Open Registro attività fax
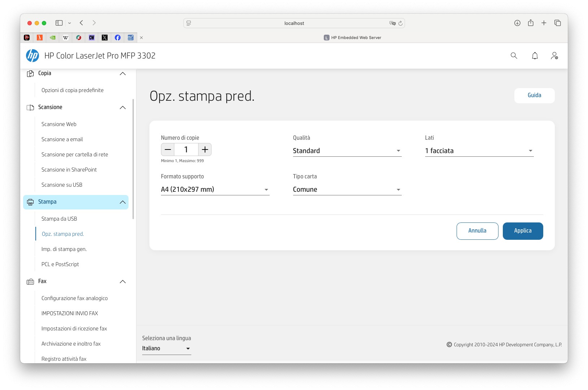 [64, 359]
